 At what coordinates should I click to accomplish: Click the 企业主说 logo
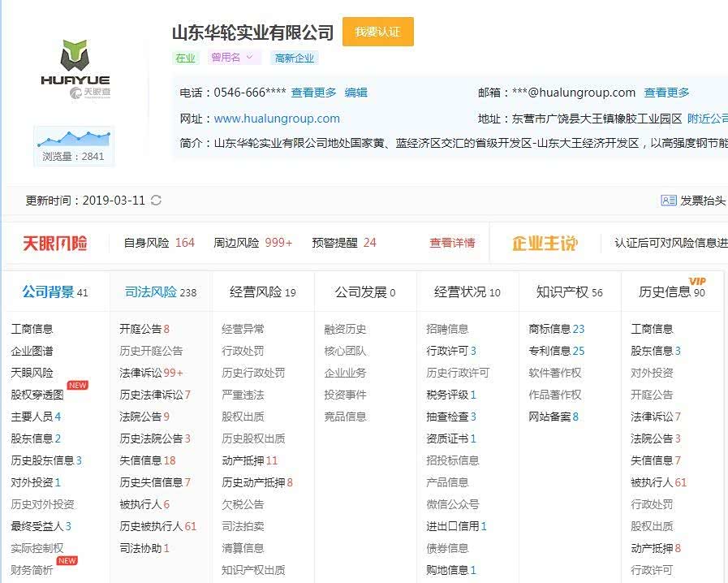(x=545, y=243)
